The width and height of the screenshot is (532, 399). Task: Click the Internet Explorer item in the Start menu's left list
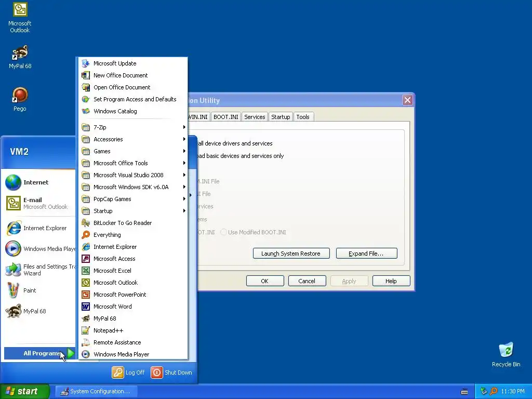pyautogui.click(x=38, y=229)
